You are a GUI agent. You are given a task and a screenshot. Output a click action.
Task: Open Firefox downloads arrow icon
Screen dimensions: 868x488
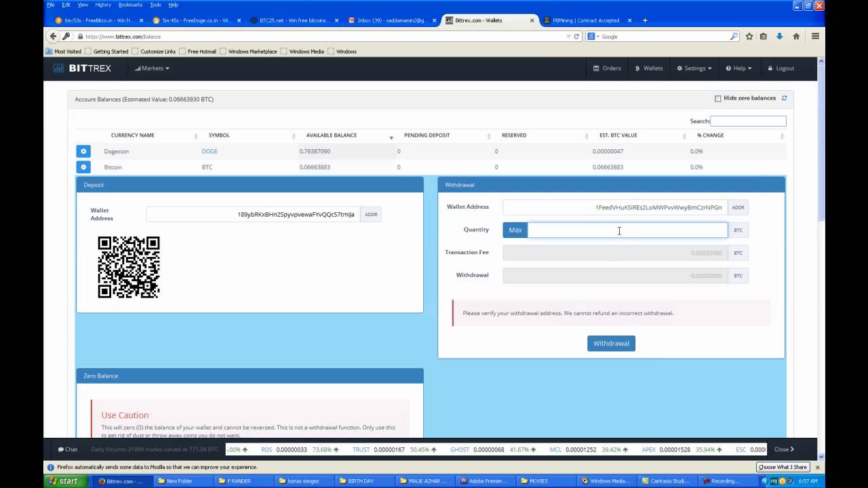tap(780, 37)
